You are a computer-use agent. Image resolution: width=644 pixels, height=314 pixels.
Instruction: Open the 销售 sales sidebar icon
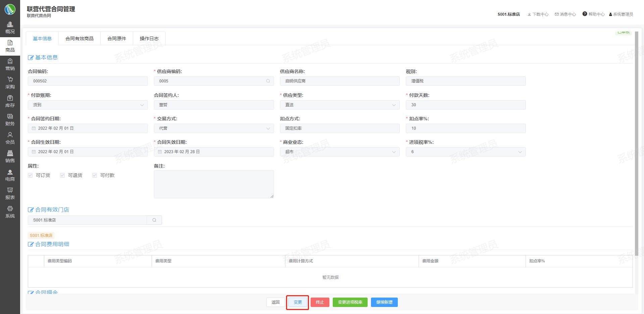pos(10,157)
